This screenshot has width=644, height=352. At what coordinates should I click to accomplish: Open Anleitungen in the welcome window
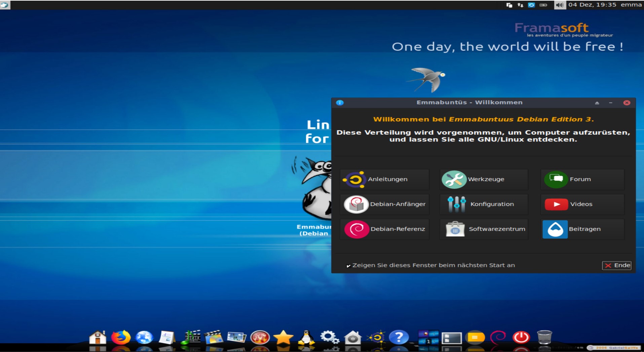point(385,179)
